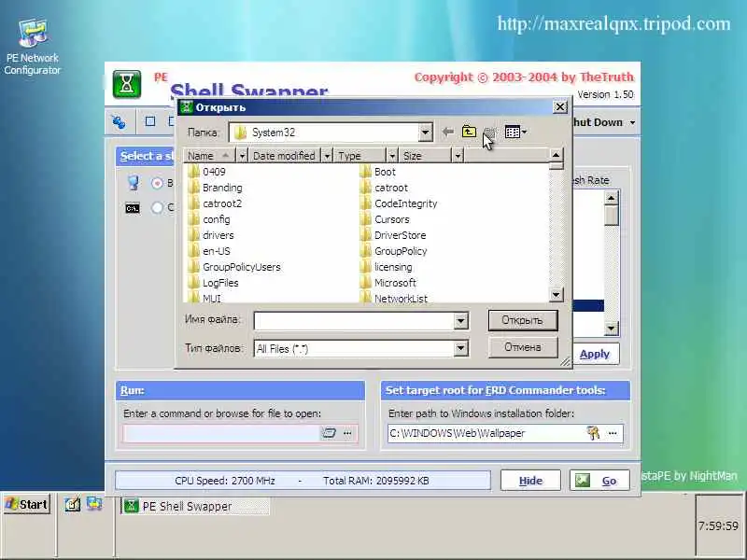Click the file list scrollbar down arrow
The width and height of the screenshot is (747, 560).
click(x=556, y=295)
